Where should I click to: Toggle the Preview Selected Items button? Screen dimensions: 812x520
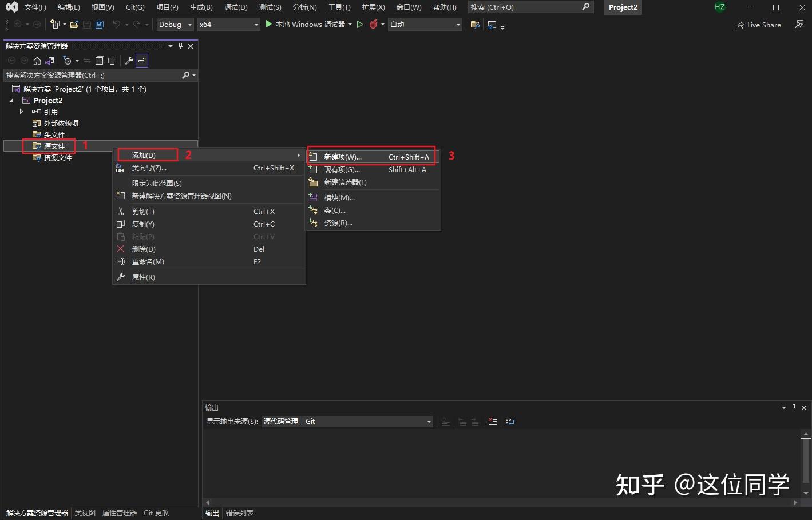click(x=142, y=61)
